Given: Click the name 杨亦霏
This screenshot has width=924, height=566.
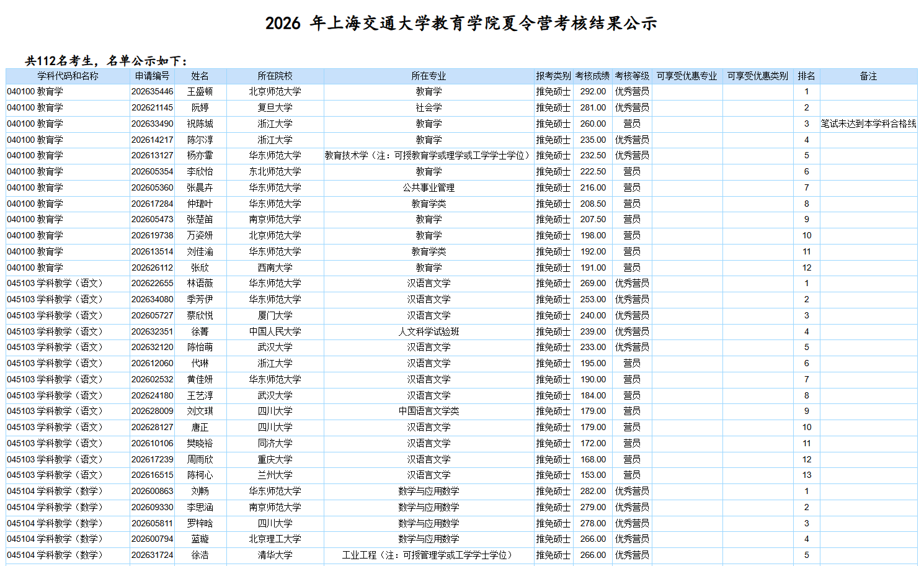Looking at the screenshot, I should click(200, 155).
